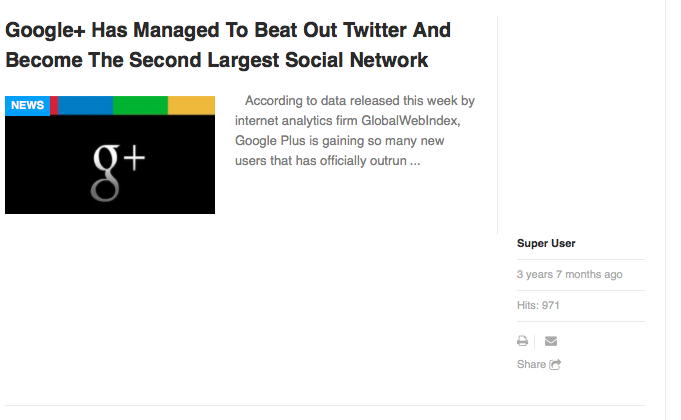Screen dimensions: 681x420
Task: Click the yellow segment of thumbnail strip
Action: click(191, 105)
